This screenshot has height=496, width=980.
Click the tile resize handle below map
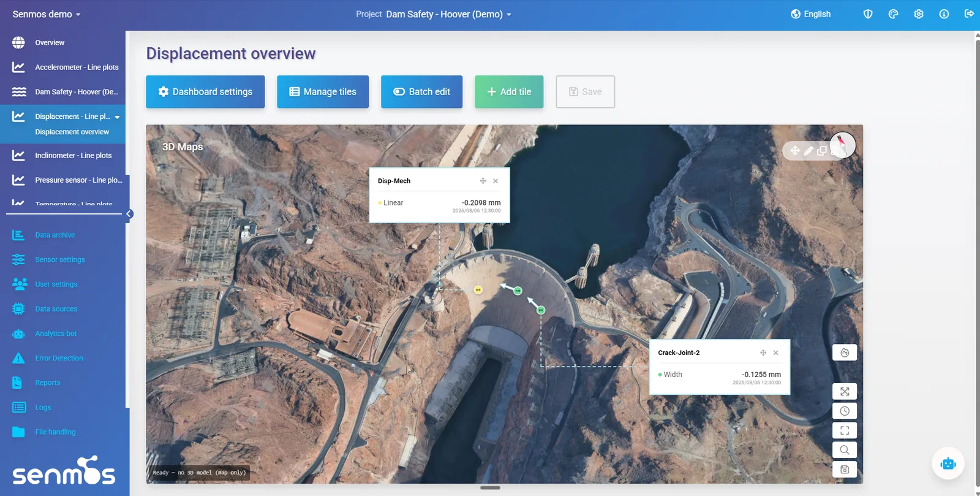[x=490, y=488]
